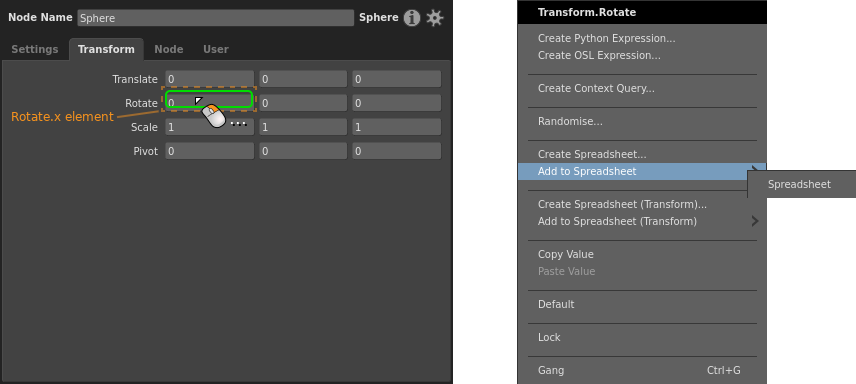Choose Gang menu entry
Screen dimensions: 856x384
(642, 370)
